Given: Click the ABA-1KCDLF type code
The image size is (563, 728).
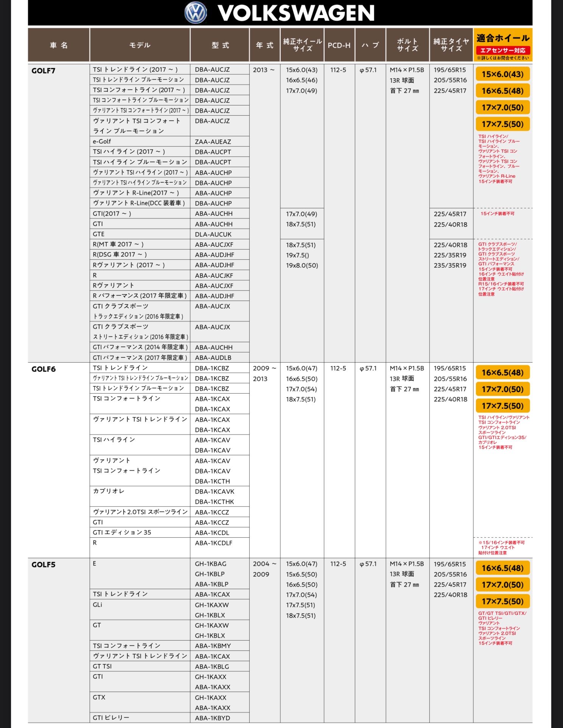Looking at the screenshot, I should click(x=214, y=543).
